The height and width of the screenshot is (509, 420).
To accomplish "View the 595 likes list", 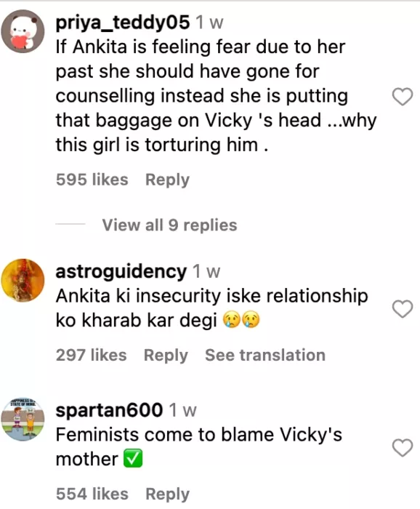I will click(92, 180).
